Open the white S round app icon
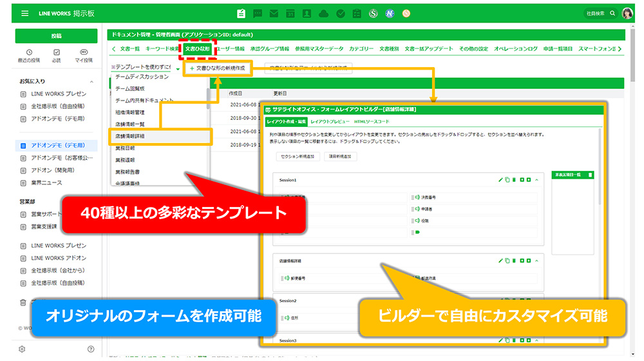644x361 pixels. (x=374, y=14)
